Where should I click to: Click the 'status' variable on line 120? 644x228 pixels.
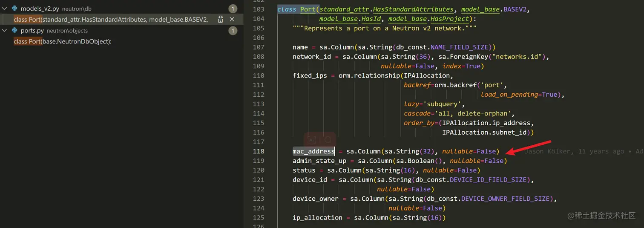(x=304, y=170)
